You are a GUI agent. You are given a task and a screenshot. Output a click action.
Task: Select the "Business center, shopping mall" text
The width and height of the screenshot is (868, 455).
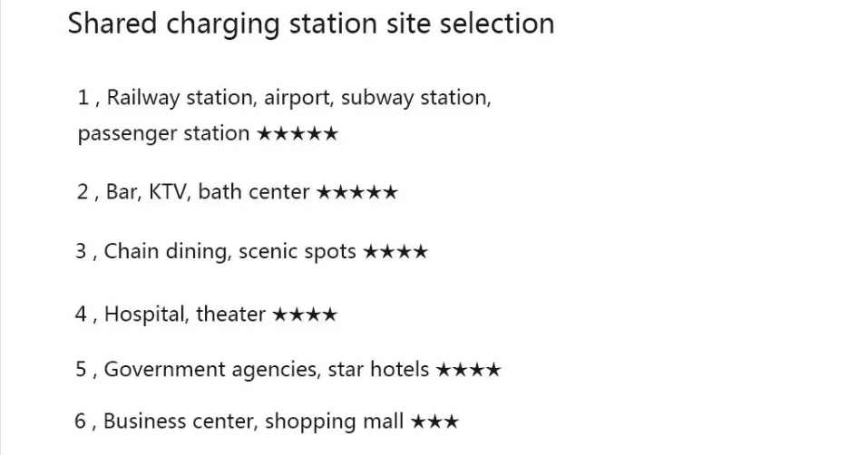(253, 421)
